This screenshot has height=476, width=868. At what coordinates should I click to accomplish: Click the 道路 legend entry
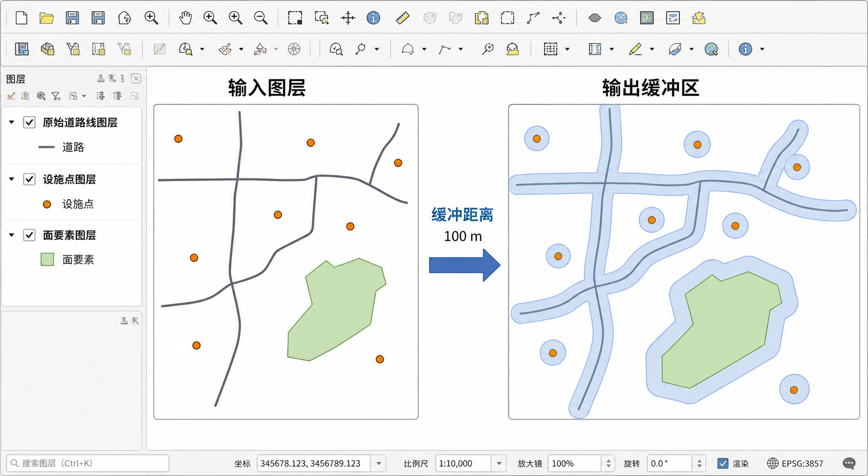73,147
